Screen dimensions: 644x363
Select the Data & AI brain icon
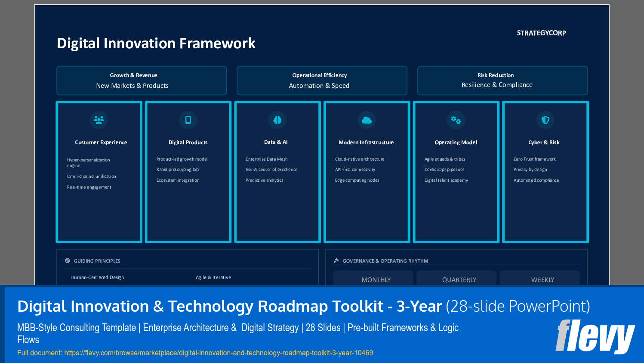click(x=277, y=120)
